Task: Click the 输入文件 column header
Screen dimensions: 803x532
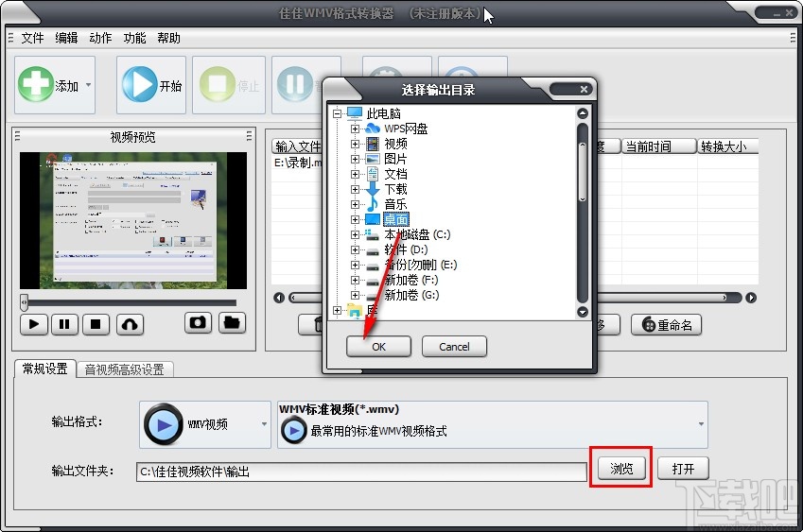Action: point(298,146)
